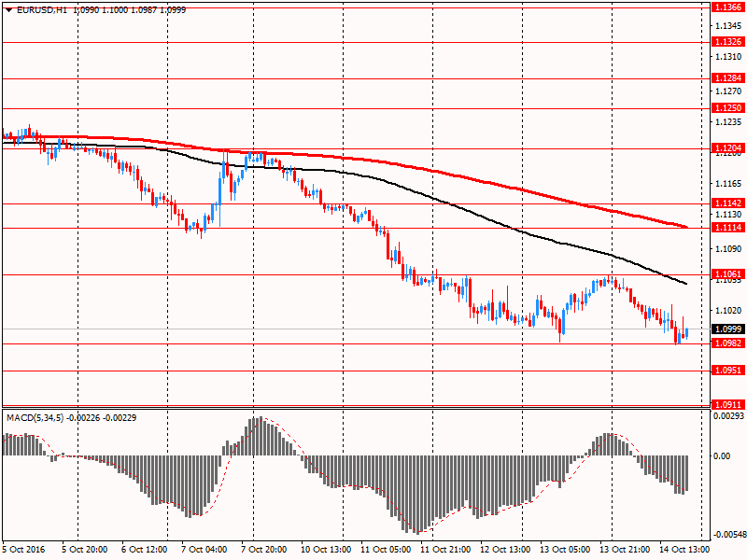747x560 pixels.
Task: Click the 1.1250 red price tag
Action: click(726, 108)
